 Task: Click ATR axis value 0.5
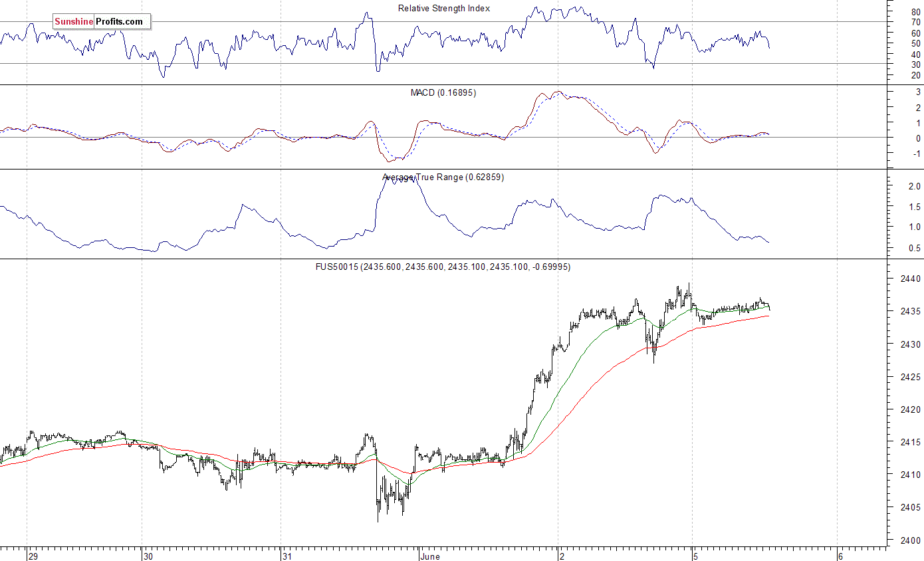915,249
